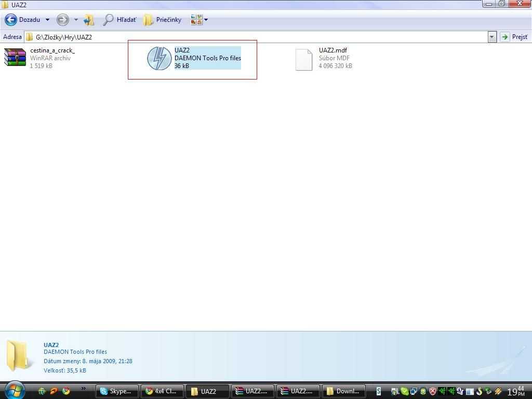
Task: Click the address bar path G:\Zložky\Hry\UAZ2
Action: [x=64, y=37]
